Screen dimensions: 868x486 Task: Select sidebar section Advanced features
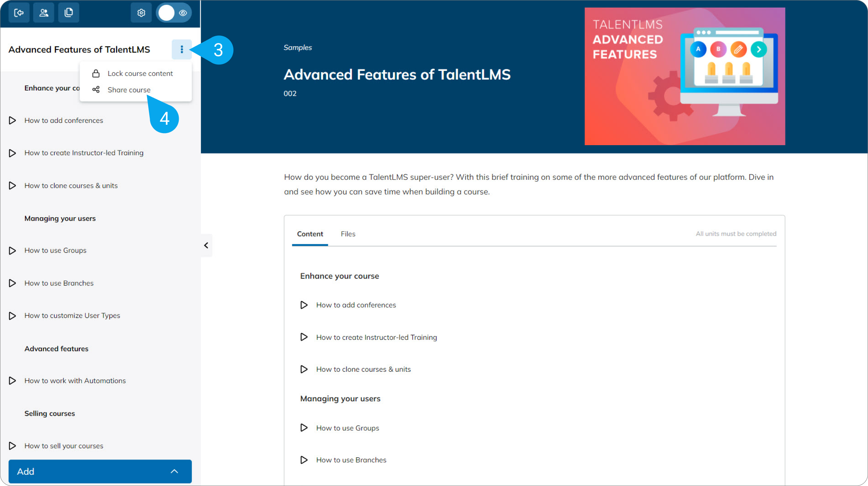point(56,349)
